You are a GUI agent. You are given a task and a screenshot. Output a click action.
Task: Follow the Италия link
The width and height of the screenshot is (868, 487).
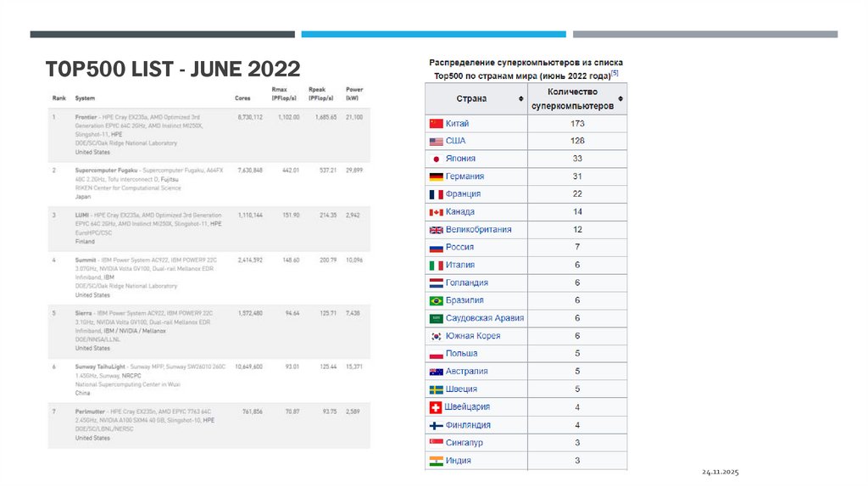click(x=460, y=265)
